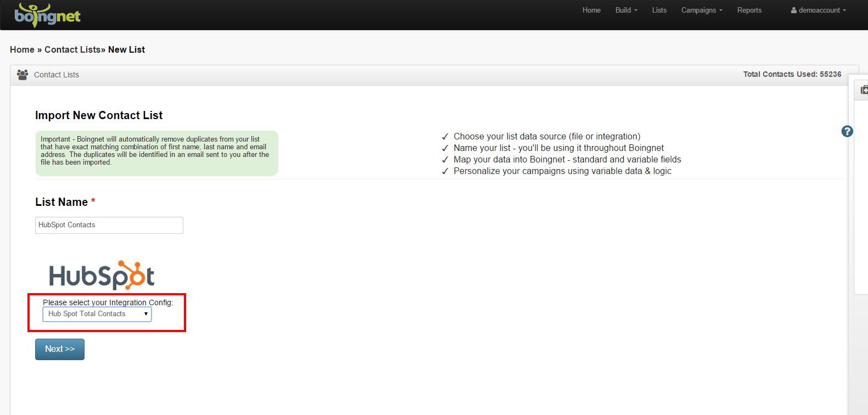Open the demoaccount user menu
868x415 pixels.
point(819,10)
